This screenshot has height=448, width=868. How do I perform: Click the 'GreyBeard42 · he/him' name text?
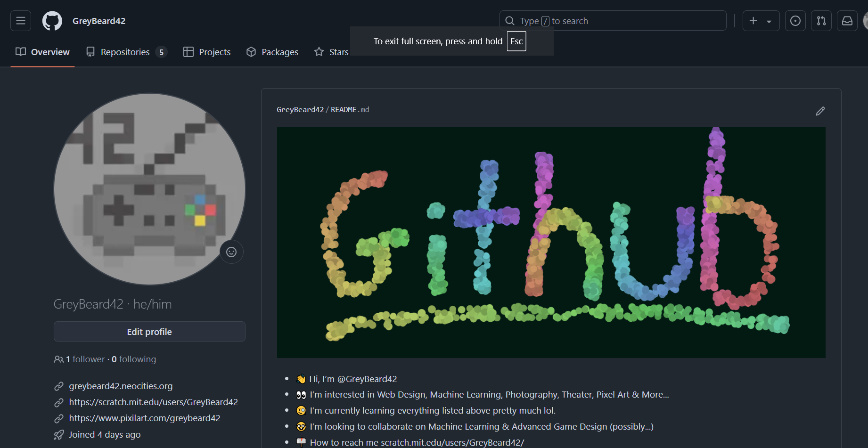pyautogui.click(x=113, y=304)
